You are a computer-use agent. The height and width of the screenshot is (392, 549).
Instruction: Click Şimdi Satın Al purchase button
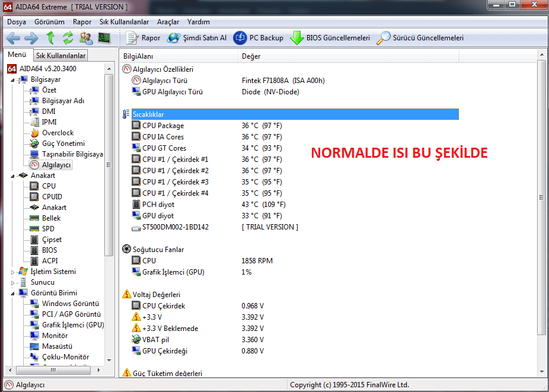click(x=197, y=38)
